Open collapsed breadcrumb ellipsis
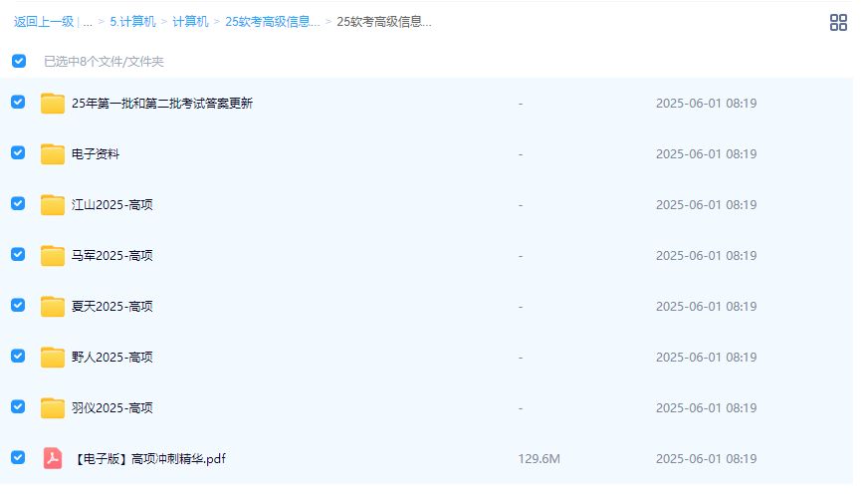 [88, 22]
